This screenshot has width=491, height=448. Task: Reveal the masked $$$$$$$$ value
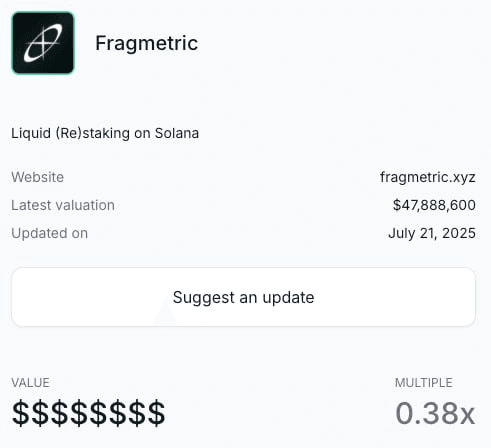[88, 413]
